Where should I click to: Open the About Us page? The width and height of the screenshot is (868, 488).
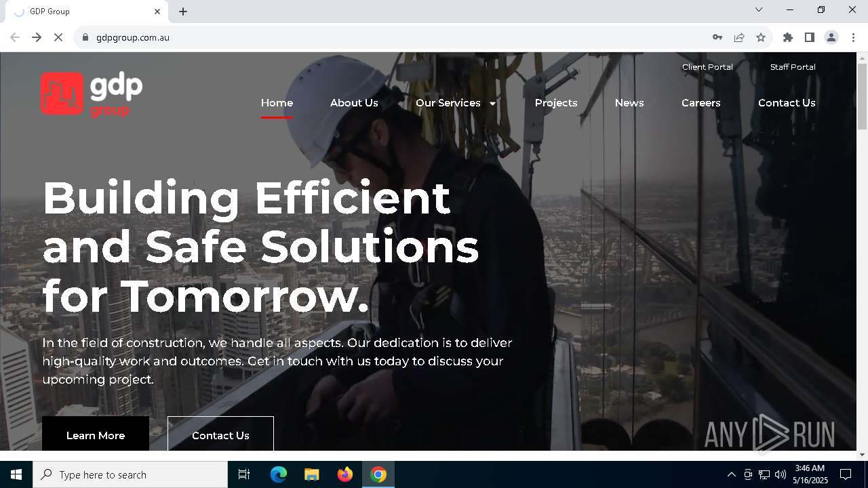[354, 103]
